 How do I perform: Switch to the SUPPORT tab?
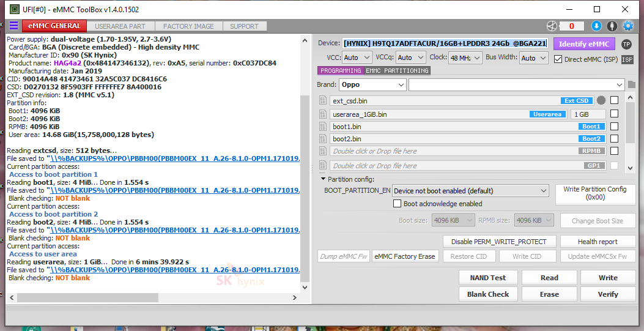pos(245,26)
